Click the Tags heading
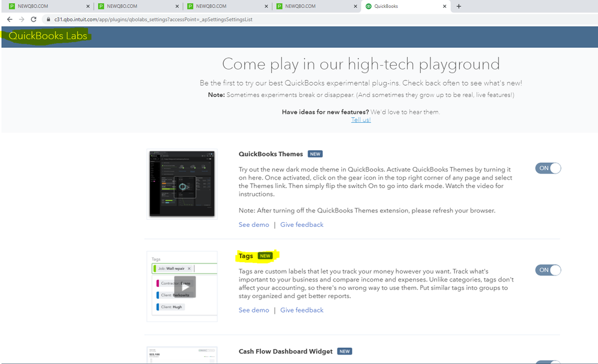Viewport: 598px width, 364px height. (x=245, y=256)
